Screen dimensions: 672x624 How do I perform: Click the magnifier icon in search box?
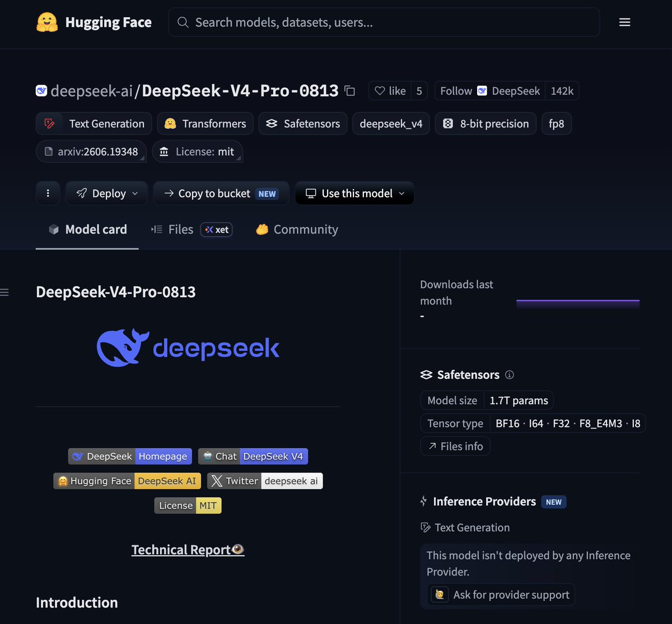(183, 22)
